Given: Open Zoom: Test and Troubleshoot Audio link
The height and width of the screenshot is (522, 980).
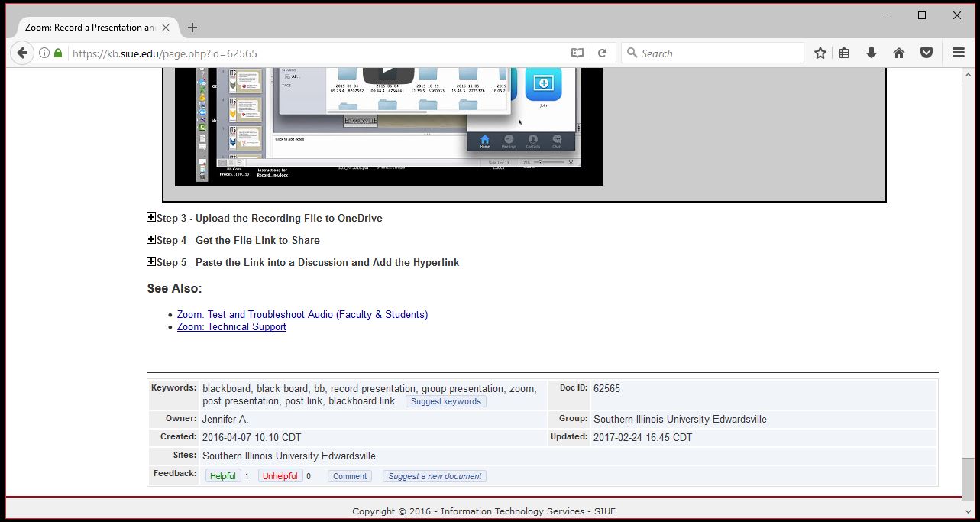Looking at the screenshot, I should click(302, 314).
